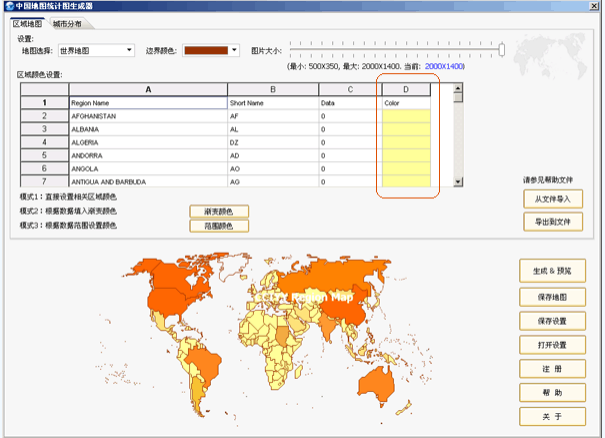Click the DZ short name cell

point(273,142)
